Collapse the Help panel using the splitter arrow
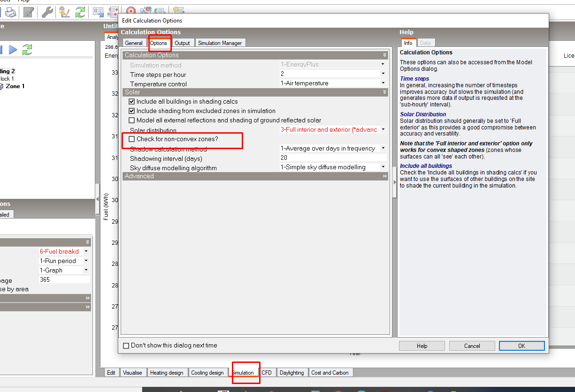The width and height of the screenshot is (575, 392). (x=394, y=182)
